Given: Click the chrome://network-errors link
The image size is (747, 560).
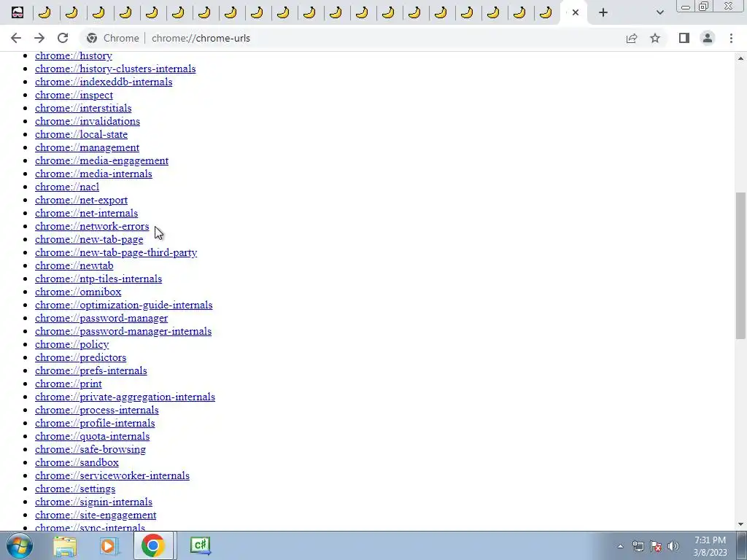Looking at the screenshot, I should pyautogui.click(x=92, y=226).
